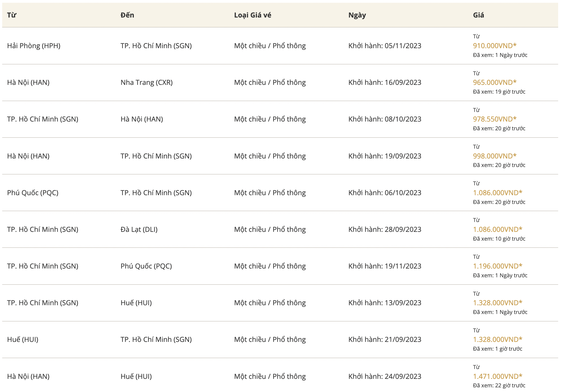This screenshot has height=392, width=562.
Task: Select the Hải Phòng (HPH) origin cell
Action: tap(34, 46)
